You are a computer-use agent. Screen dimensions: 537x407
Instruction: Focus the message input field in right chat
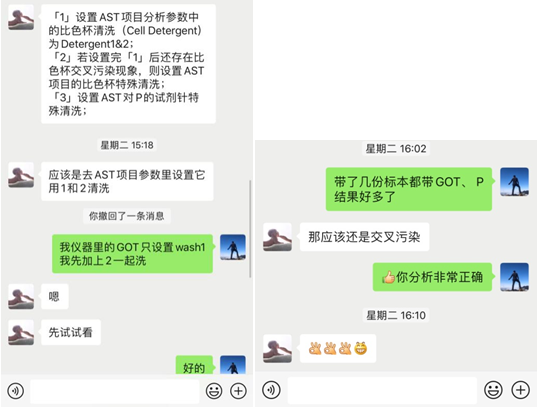(382, 390)
